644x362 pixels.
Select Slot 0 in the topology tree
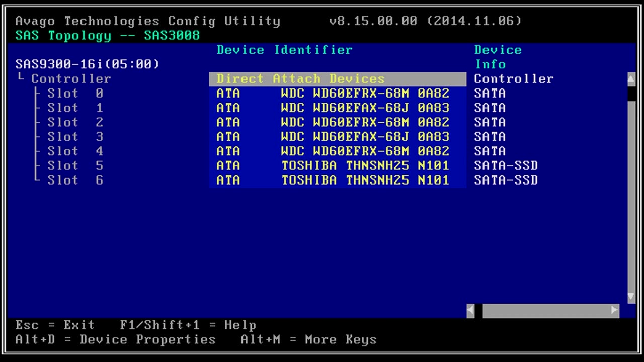click(x=75, y=94)
